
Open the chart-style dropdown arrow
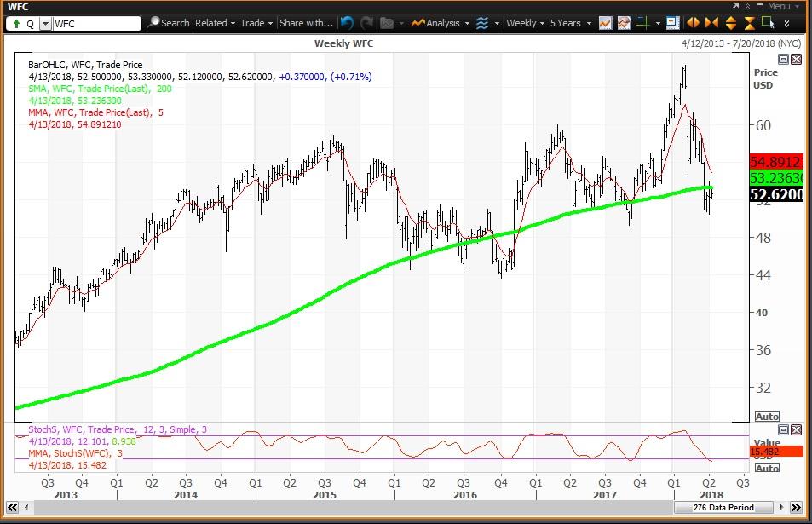pos(497,24)
